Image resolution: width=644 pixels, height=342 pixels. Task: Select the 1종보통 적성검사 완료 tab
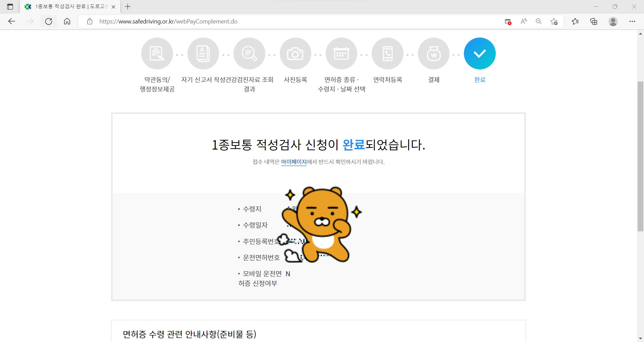(x=70, y=7)
